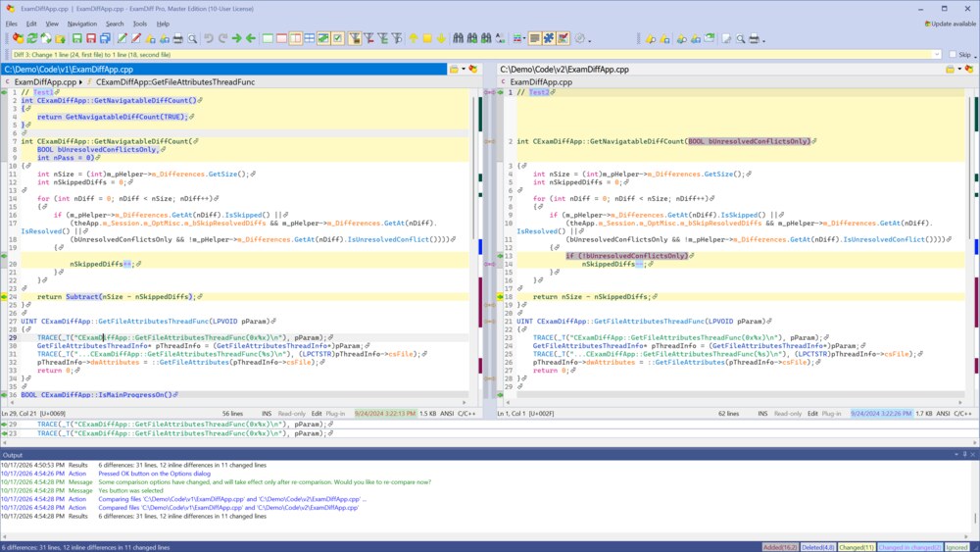Screen dimensions: 980x552
Task: Open left pane ANSI encoding selector
Action: (447, 413)
